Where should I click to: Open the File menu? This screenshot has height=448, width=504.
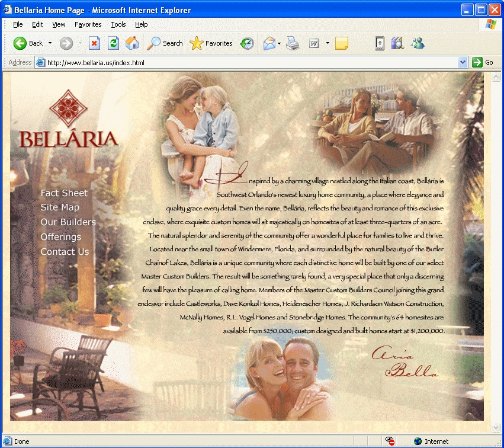point(18,24)
